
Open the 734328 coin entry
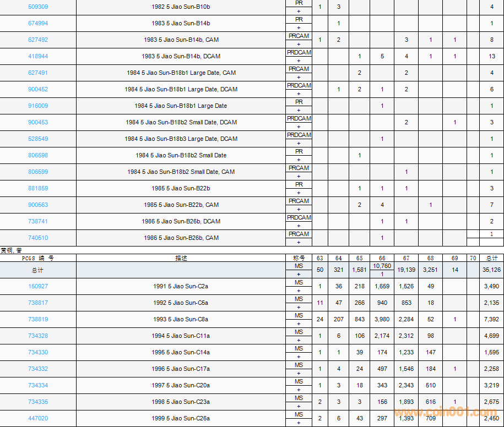coord(38,336)
